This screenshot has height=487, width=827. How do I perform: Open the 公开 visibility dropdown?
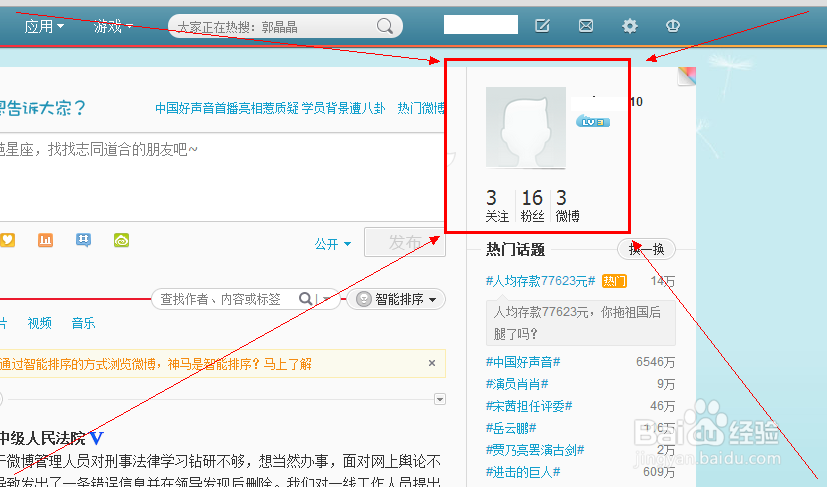333,244
